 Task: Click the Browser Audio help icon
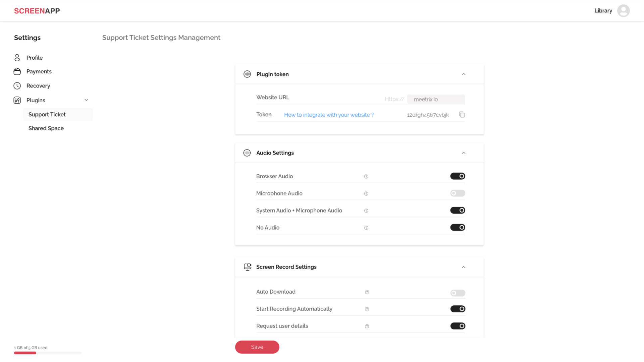click(x=366, y=177)
